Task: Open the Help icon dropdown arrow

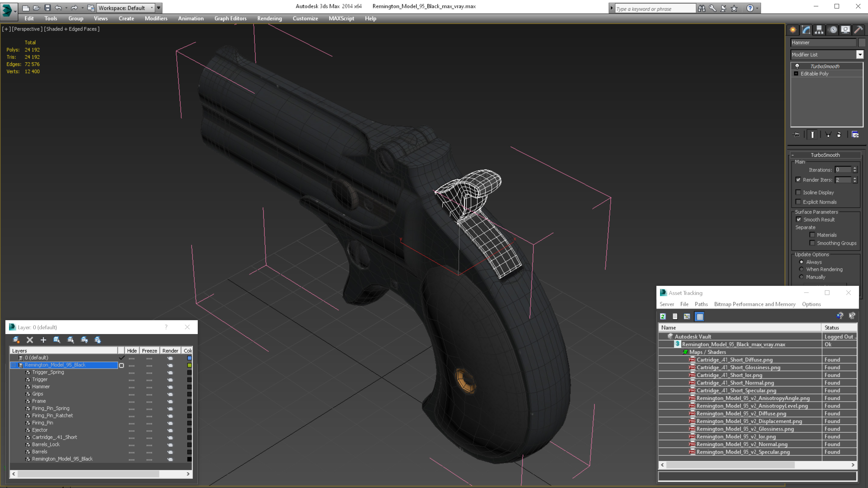Action: pos(757,8)
